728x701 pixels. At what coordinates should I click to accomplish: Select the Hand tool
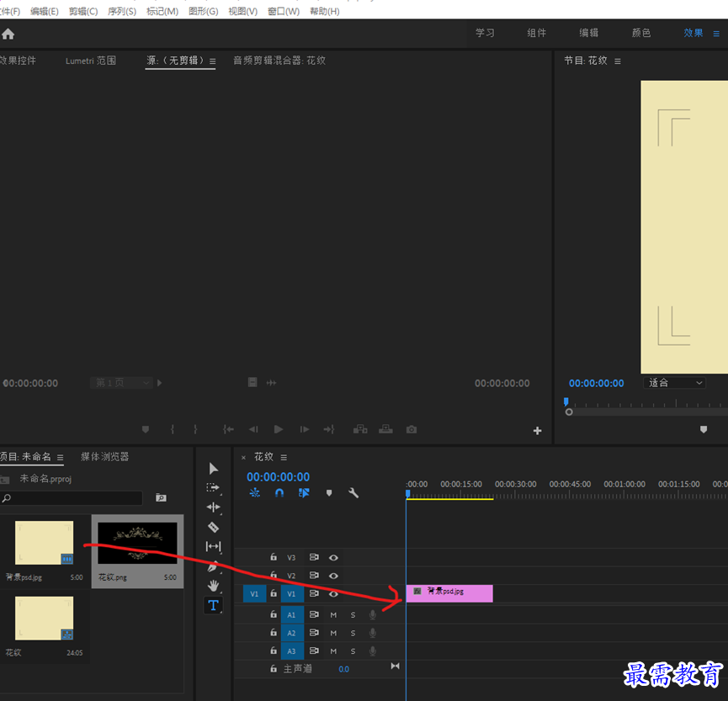pyautogui.click(x=213, y=586)
